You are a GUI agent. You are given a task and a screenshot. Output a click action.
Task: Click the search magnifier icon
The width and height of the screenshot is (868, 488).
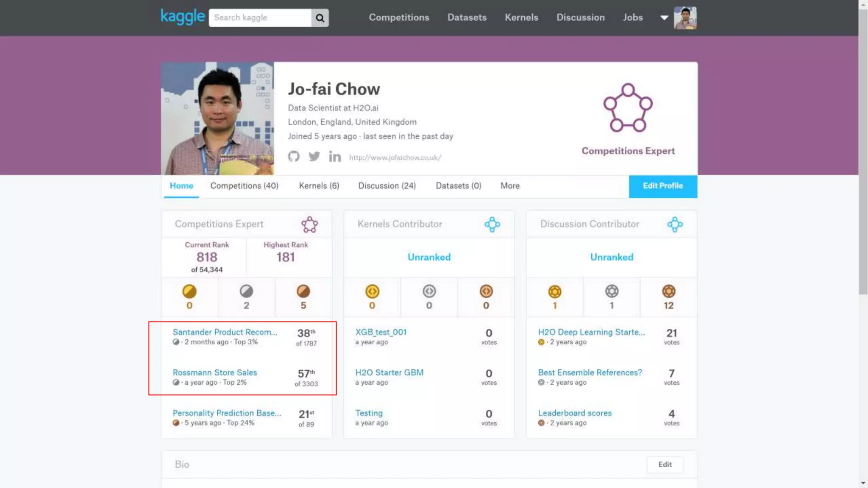320,18
